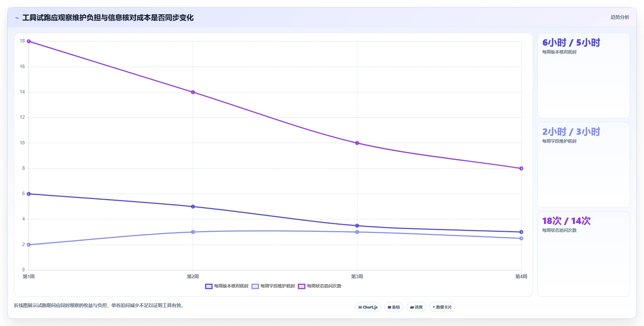The image size is (644, 326).
Task: Click the 每周状态追问次数 point at 第2周 (14)
Action: [x=193, y=92]
